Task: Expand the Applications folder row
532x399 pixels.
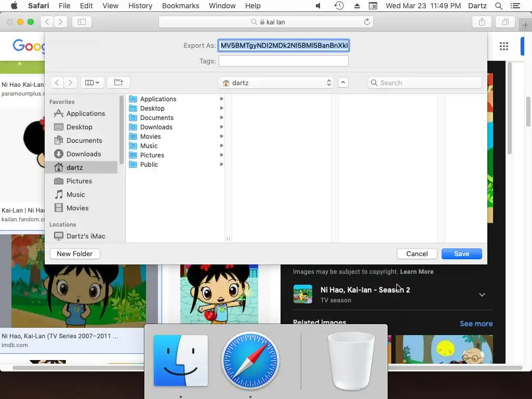Action: pos(221,99)
